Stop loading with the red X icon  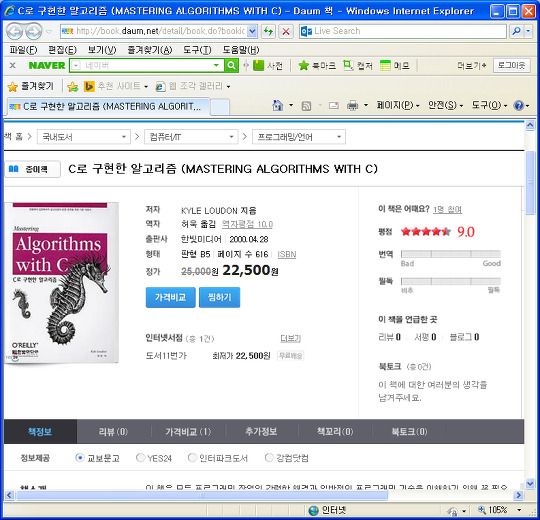tap(285, 32)
